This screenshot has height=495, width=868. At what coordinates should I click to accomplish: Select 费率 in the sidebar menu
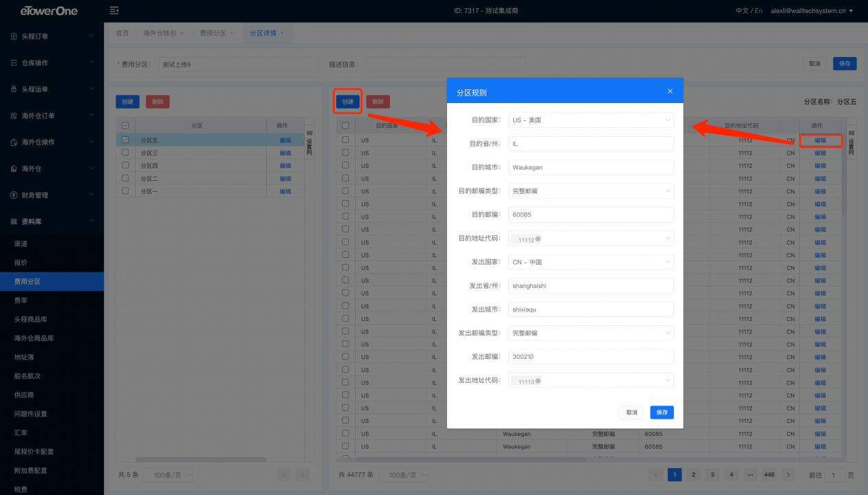tap(21, 300)
